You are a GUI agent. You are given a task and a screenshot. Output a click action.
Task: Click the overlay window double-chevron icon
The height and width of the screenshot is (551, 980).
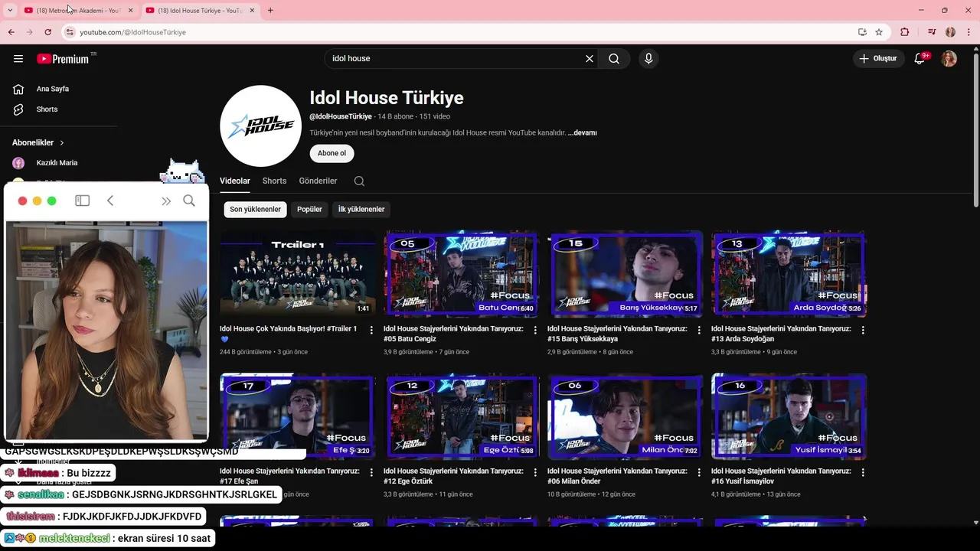click(x=166, y=201)
